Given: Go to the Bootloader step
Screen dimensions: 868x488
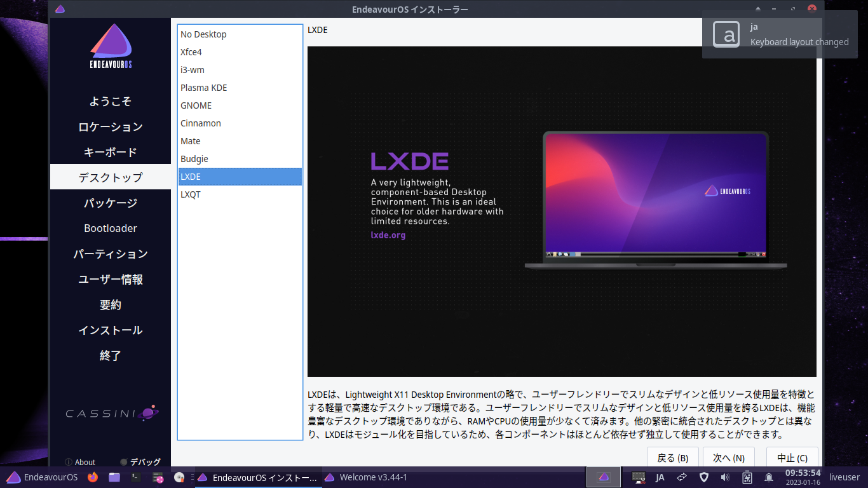Looking at the screenshot, I should (111, 228).
